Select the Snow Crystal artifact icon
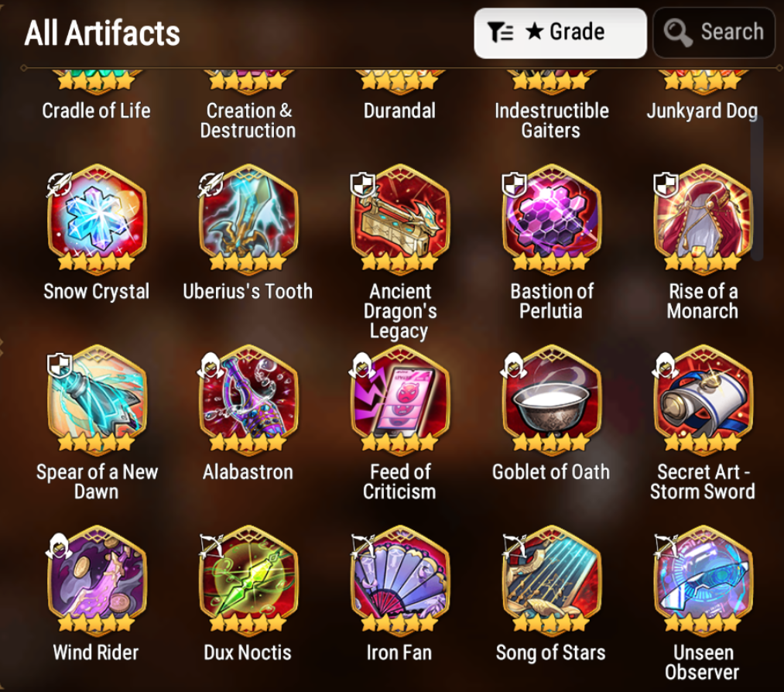This screenshot has height=692, width=784. coord(97,219)
